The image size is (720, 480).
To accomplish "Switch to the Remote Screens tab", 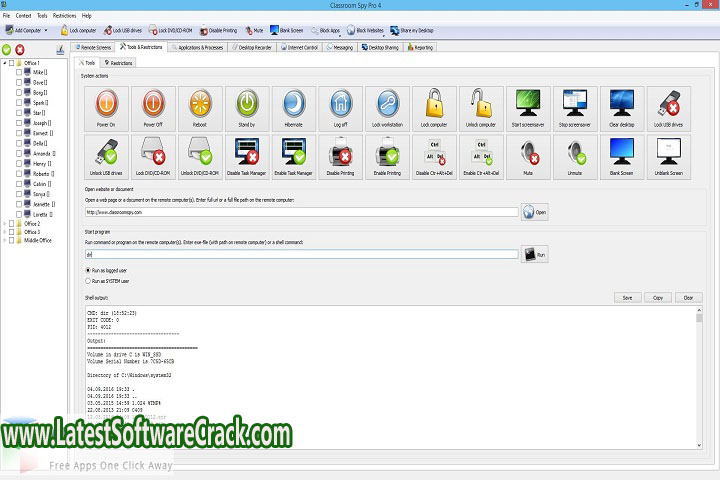I will [93, 47].
